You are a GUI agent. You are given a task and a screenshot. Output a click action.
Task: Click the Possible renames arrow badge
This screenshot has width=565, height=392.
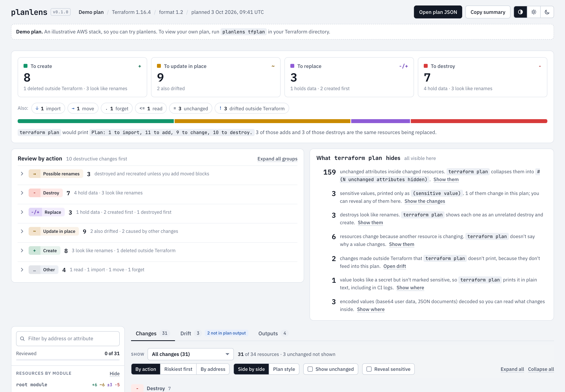coord(35,174)
